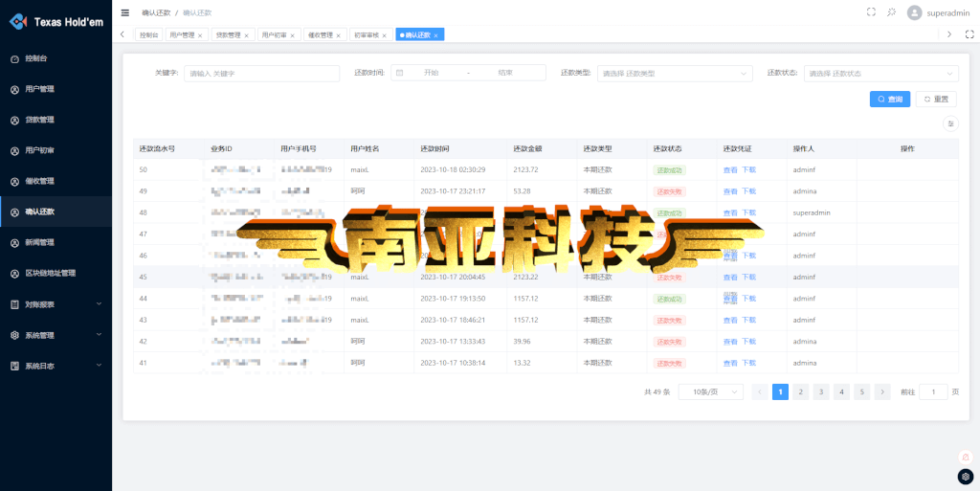Image resolution: width=980 pixels, height=491 pixels.
Task: Expand the 系统日志 sidebar menu
Action: pyautogui.click(x=56, y=366)
